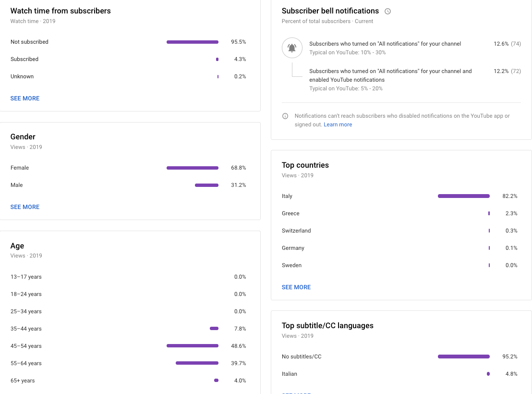Click the Greece country row
Image resolution: width=532 pixels, height=394 pixels.
tap(290, 213)
